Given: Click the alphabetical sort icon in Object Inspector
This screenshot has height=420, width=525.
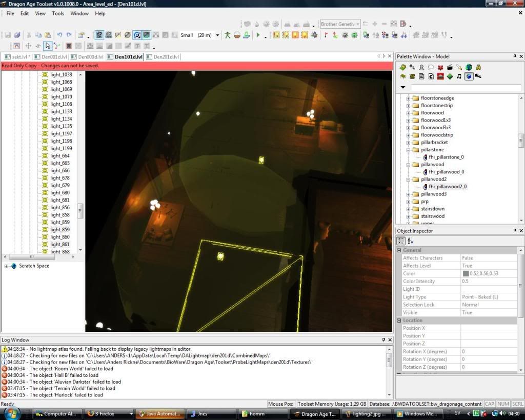Looking at the screenshot, I should (x=411, y=241).
